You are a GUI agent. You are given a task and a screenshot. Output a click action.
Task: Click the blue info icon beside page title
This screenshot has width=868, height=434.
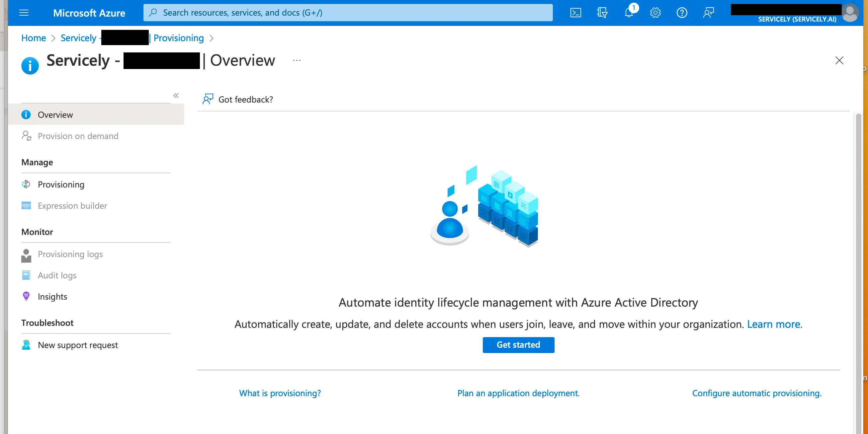(x=30, y=65)
